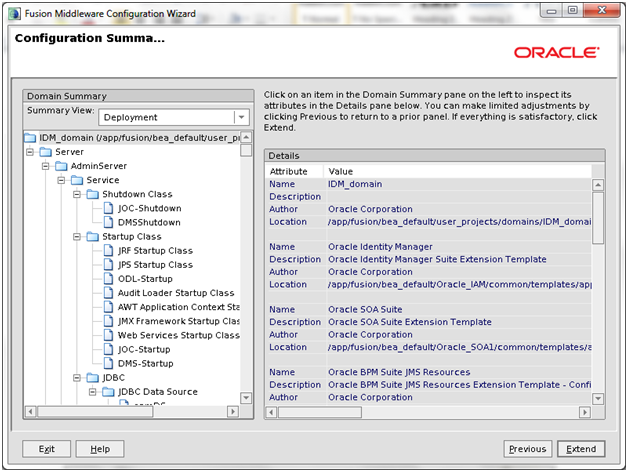628x472 pixels.
Task: Click the Value column header
Action: (457, 171)
